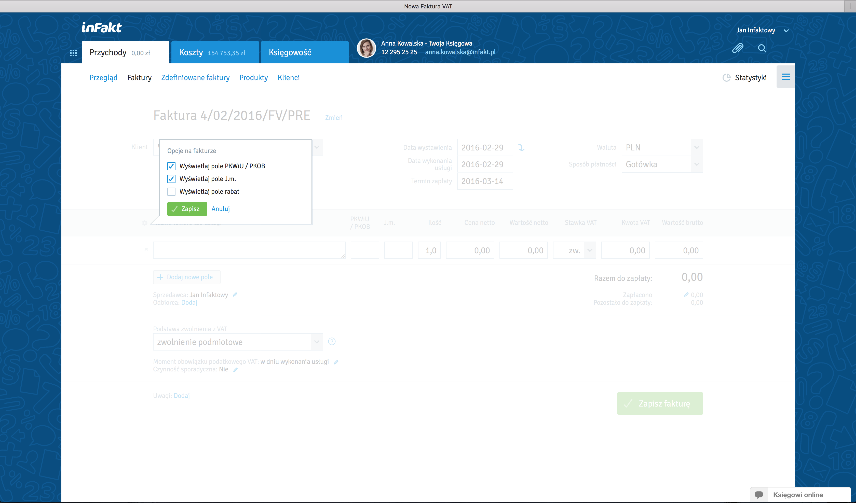Click the Księgowi online chat bar
This screenshot has width=868, height=503.
[801, 495]
